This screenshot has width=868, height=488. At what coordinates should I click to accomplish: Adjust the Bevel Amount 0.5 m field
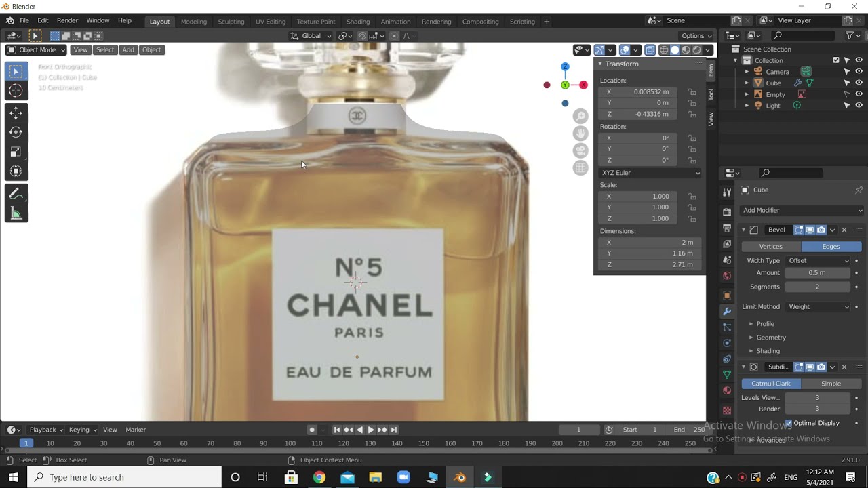(817, 273)
